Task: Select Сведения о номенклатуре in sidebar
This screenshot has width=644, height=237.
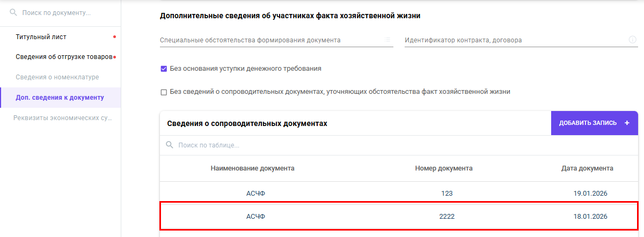Action: (57, 77)
